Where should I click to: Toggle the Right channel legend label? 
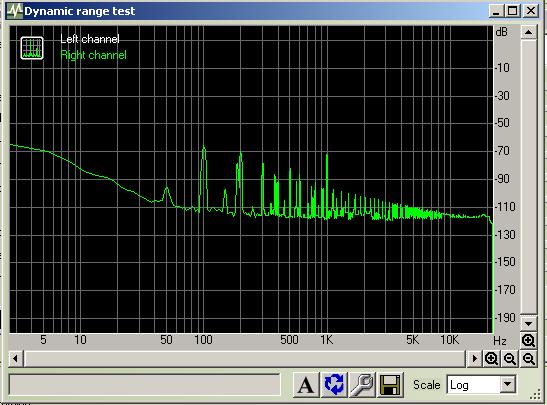click(x=93, y=55)
